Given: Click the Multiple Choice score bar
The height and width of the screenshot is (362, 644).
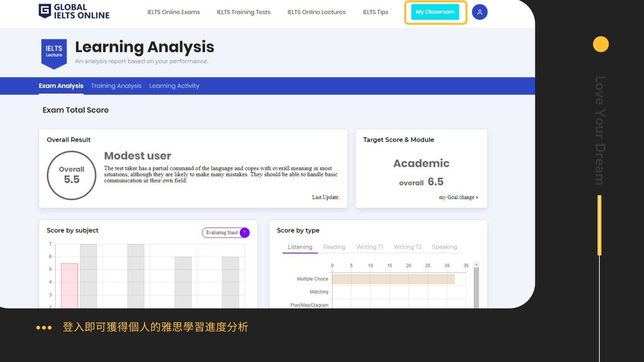Looking at the screenshot, I should [393, 279].
